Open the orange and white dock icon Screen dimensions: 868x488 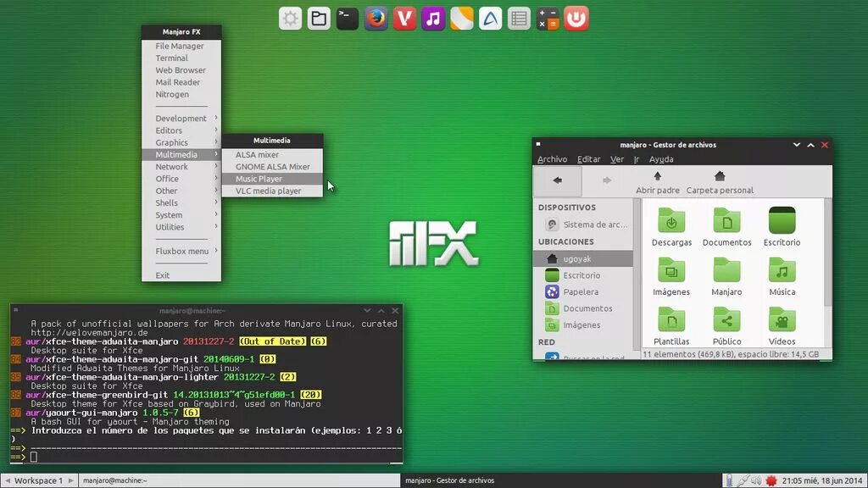(x=462, y=19)
